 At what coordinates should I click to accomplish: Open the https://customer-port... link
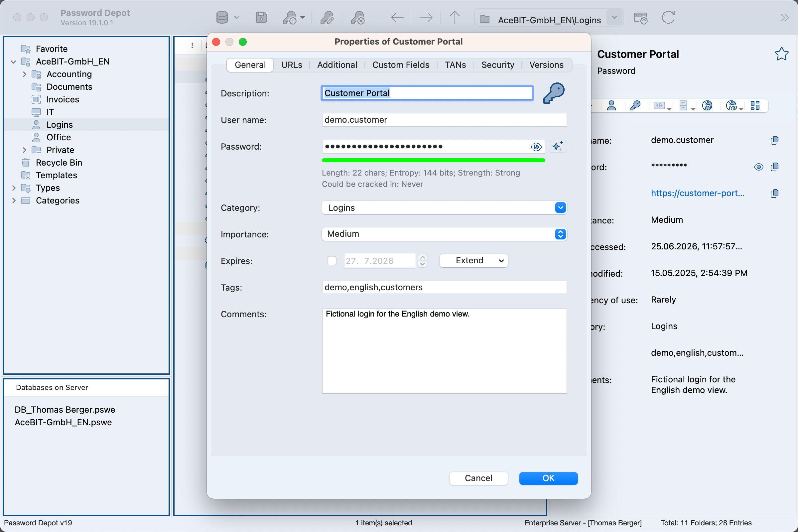[x=698, y=193]
